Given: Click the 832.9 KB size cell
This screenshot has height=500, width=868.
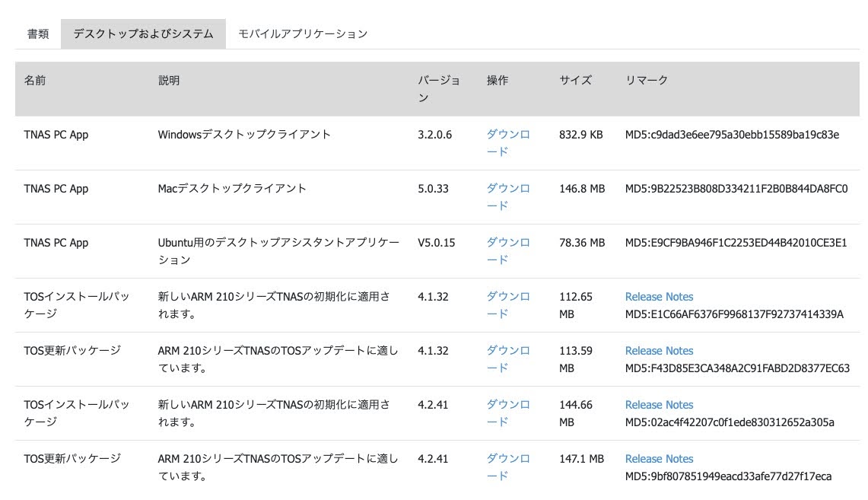Looking at the screenshot, I should [580, 135].
